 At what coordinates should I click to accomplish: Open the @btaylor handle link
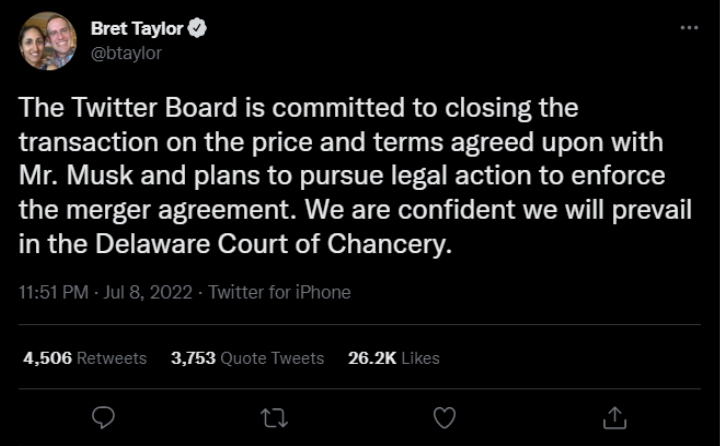point(125,53)
